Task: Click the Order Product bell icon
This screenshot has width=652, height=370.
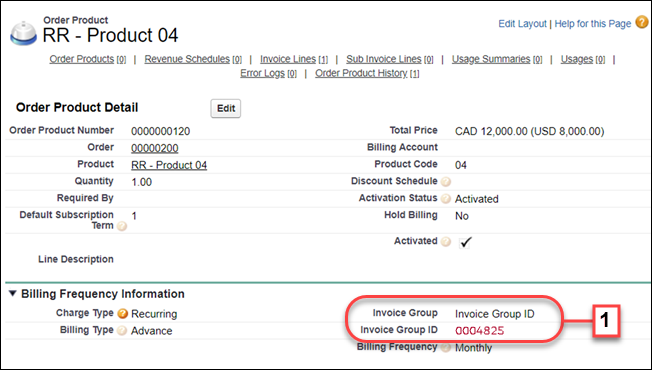Action: click(x=24, y=33)
